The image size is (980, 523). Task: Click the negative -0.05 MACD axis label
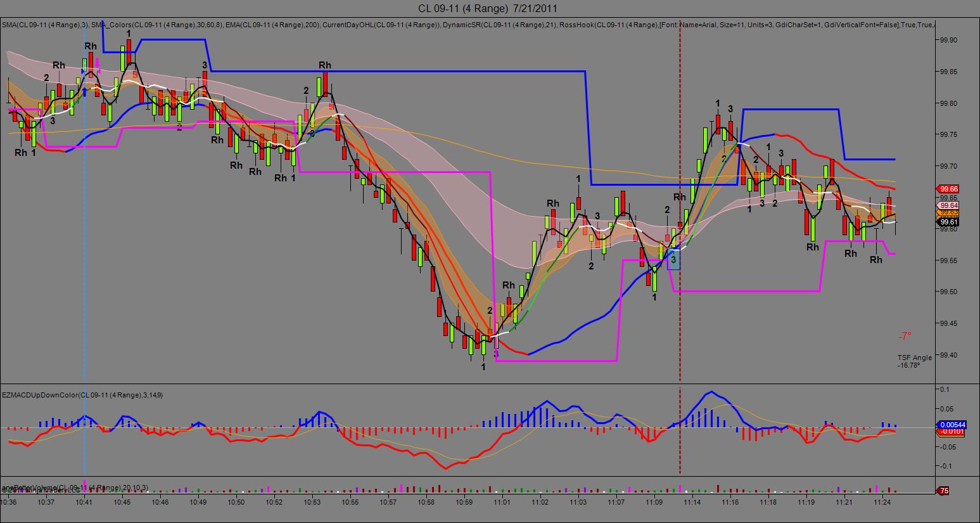(x=947, y=447)
